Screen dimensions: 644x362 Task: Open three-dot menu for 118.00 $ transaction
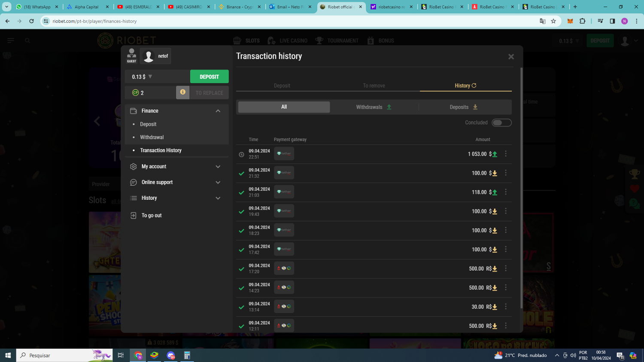[506, 192]
